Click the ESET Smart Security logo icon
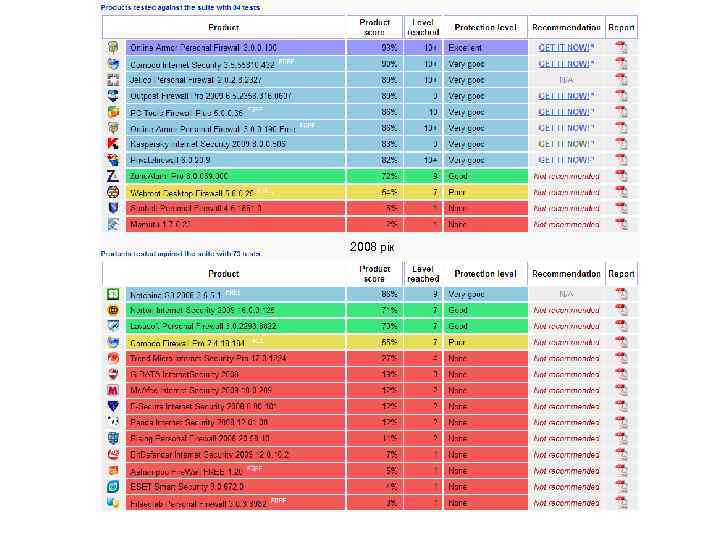Screen dimensions: 720x540 click(x=113, y=487)
